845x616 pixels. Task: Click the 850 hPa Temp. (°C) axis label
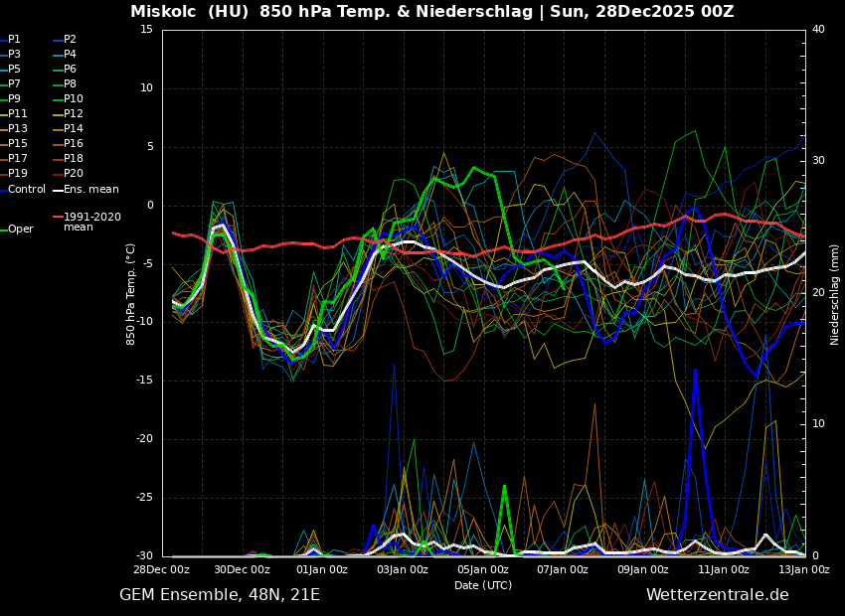pyautogui.click(x=131, y=294)
